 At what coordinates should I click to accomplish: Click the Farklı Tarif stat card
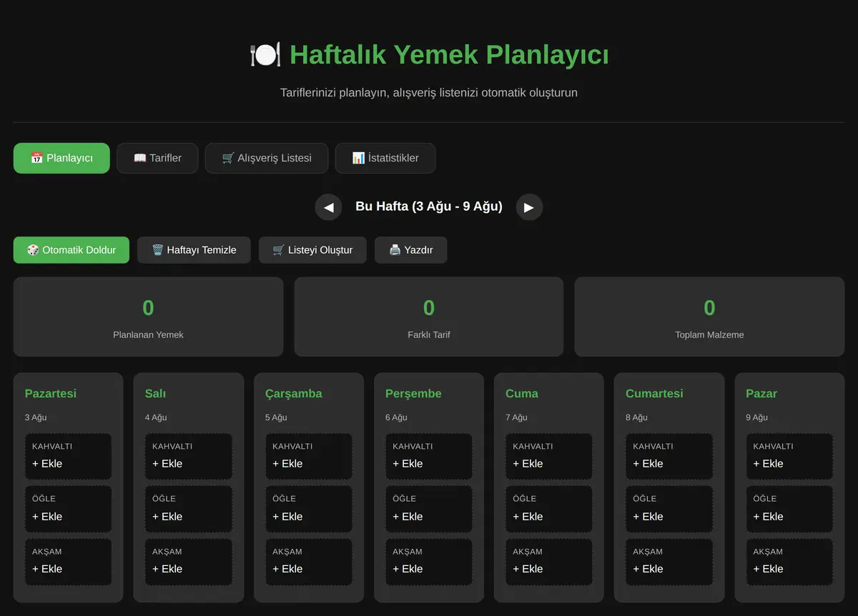coord(429,317)
